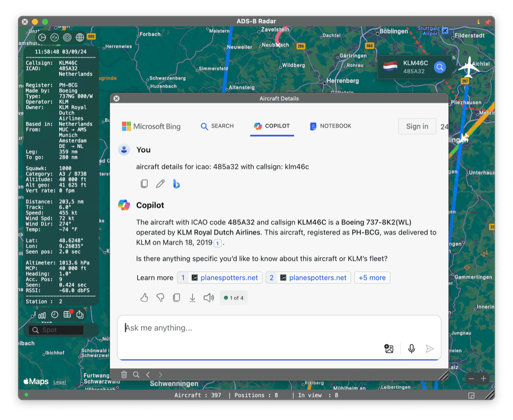
Task: Click the Sign in button
Action: coord(417,126)
